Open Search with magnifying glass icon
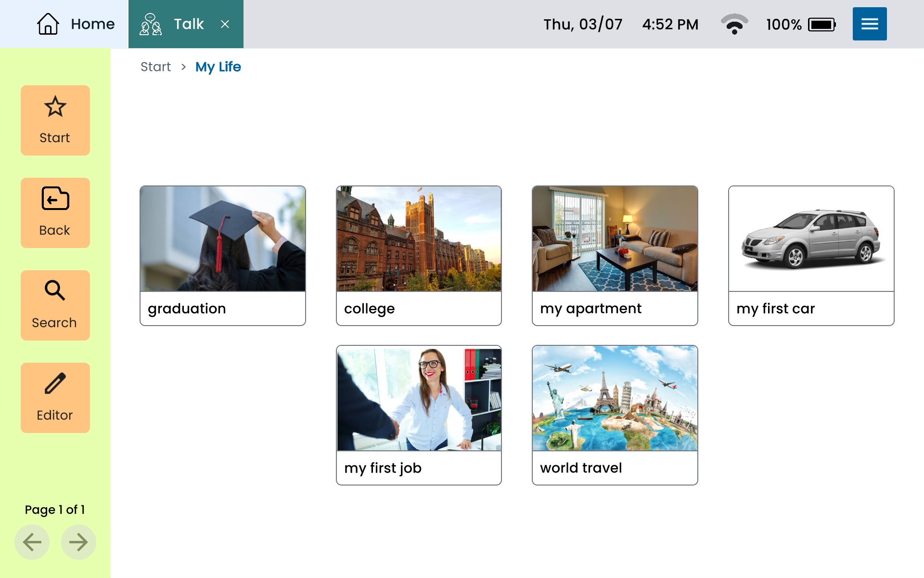Screen dimensions: 924x578 (x=55, y=305)
